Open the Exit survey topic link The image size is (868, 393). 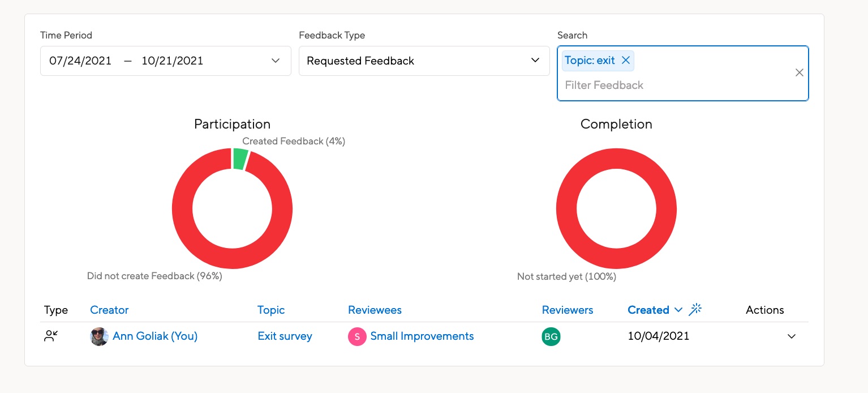[x=285, y=336]
